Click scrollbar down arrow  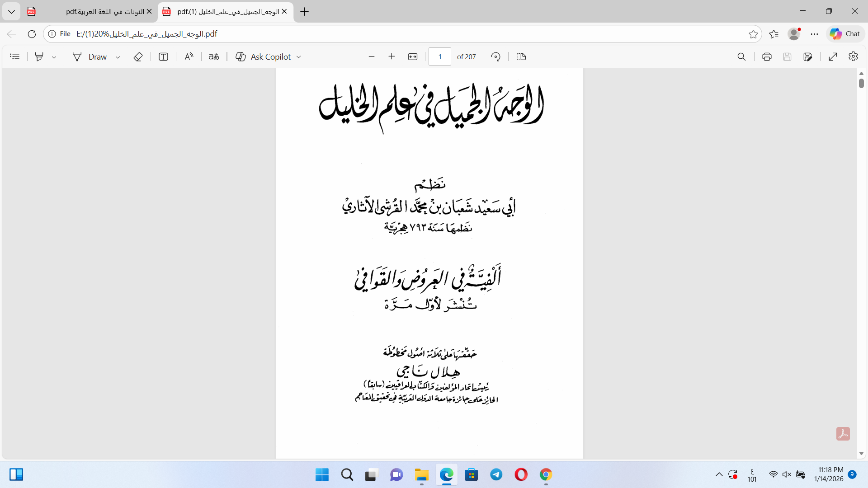click(861, 453)
